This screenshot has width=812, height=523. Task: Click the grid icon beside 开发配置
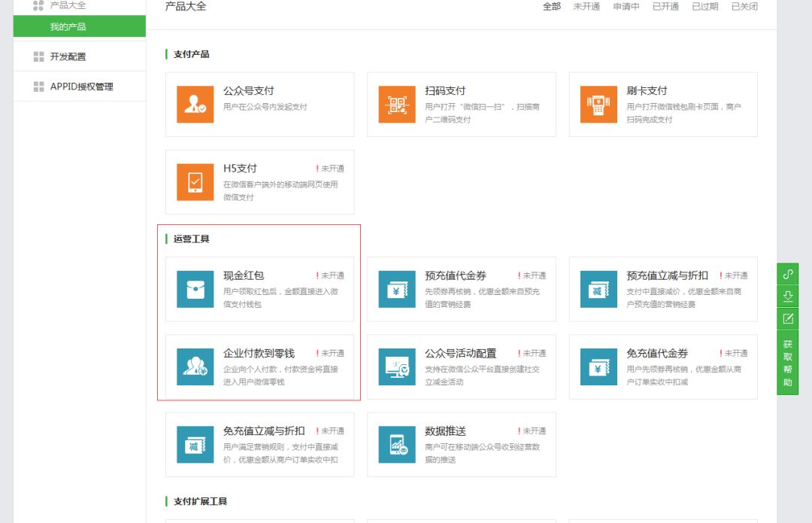[x=38, y=56]
